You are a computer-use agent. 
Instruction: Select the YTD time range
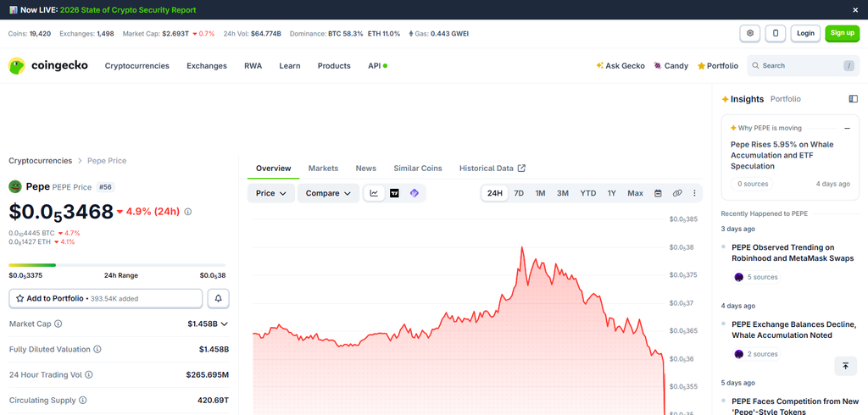[x=588, y=193]
